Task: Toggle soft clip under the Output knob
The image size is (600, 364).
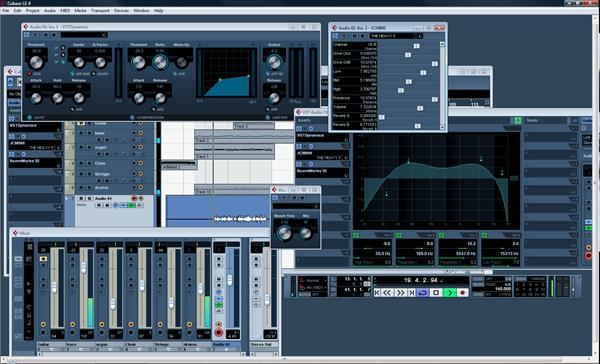Action: tap(268, 73)
